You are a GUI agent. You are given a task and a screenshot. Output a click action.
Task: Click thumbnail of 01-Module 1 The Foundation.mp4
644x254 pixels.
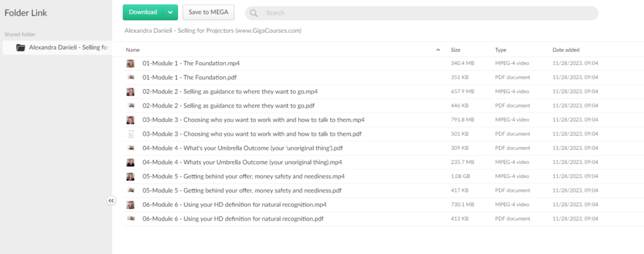[x=130, y=63]
